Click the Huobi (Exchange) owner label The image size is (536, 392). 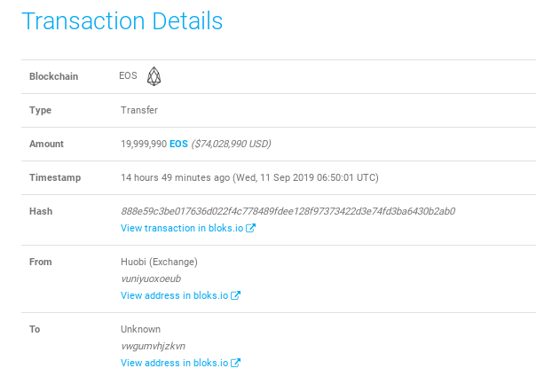click(x=159, y=262)
